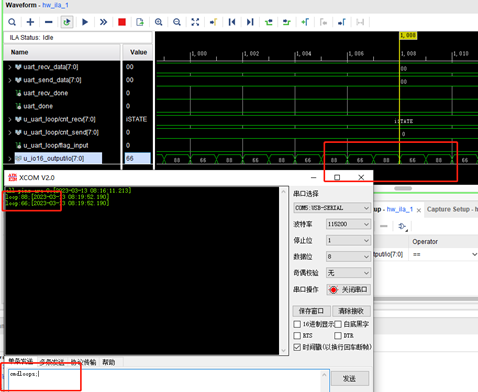Open the COM5:USB-SERIAL port dropdown

[332, 208]
